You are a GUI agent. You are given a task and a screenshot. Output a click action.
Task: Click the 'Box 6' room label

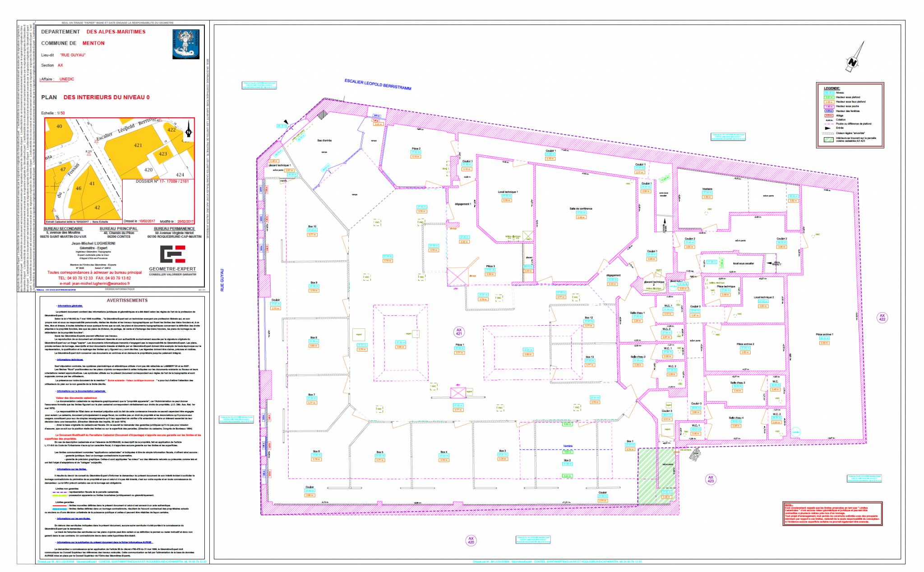coord(316,451)
